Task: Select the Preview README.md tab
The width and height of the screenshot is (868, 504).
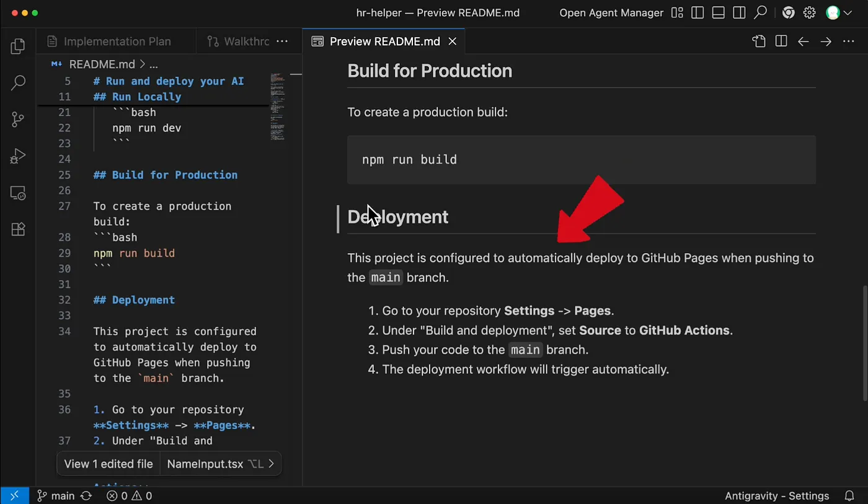Action: tap(384, 42)
